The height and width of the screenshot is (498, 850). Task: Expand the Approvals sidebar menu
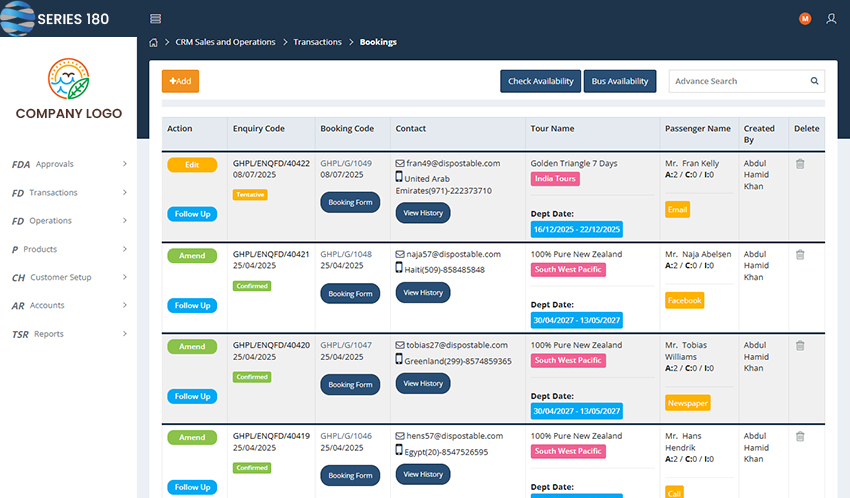point(68,164)
